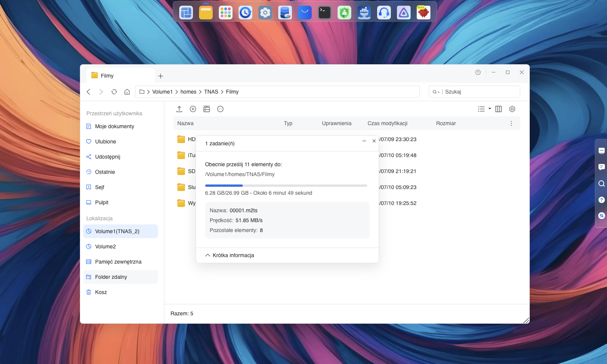
Task: Open the Docker app in the dock
Action: click(x=364, y=13)
